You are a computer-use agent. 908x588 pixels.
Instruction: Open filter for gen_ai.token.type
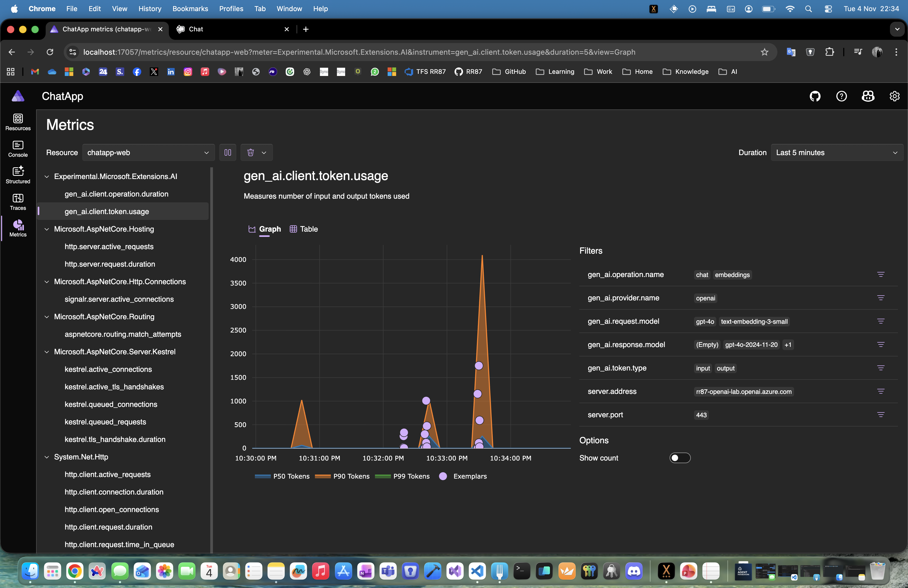point(881,368)
